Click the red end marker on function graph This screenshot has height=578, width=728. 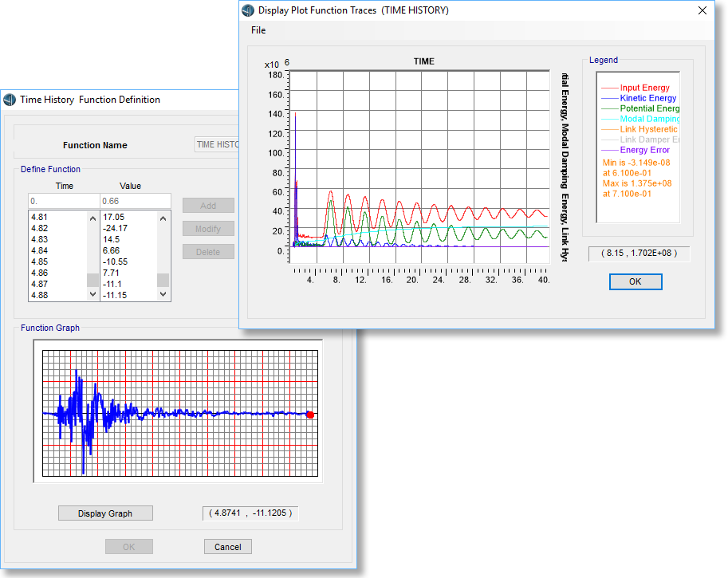tap(310, 415)
